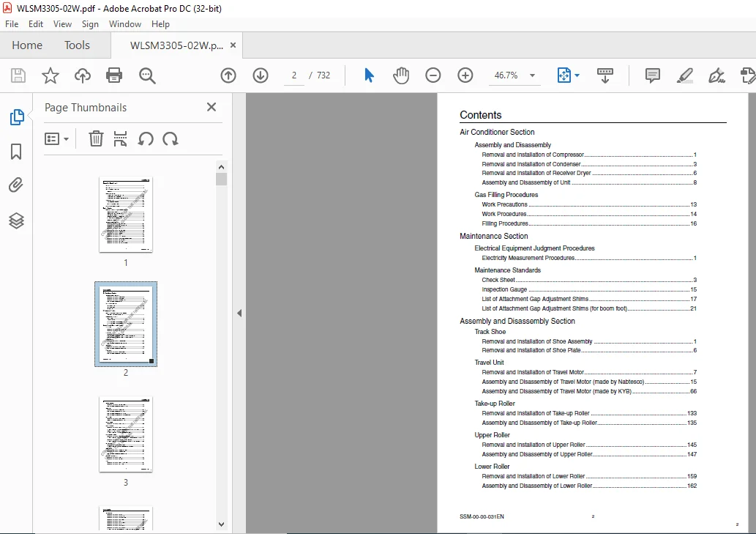Click 'Removal and Installation of Travel Motor' entry

[588, 372]
